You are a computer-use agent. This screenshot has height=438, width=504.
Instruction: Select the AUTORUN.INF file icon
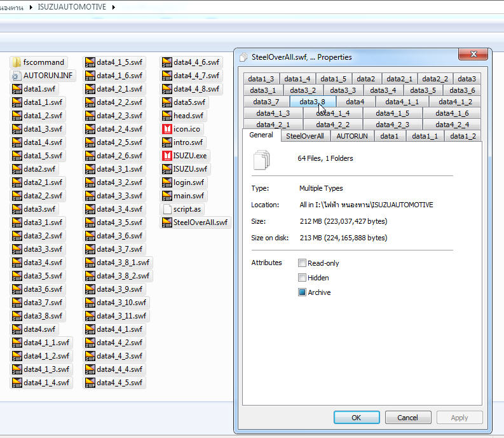(x=17, y=76)
